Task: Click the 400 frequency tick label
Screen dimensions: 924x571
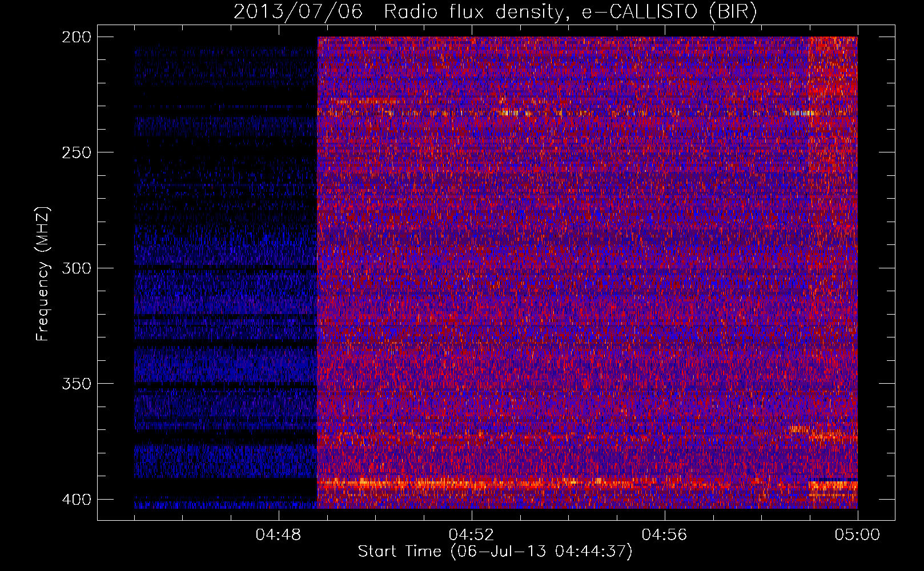Action: click(x=77, y=500)
